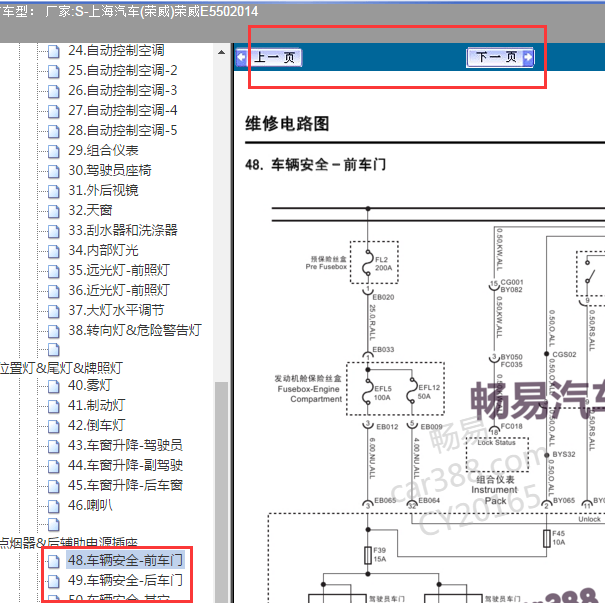Open 点烟器&后辅助电源插座 entry
Image resolution: width=605 pixels, height=603 pixels.
69,543
